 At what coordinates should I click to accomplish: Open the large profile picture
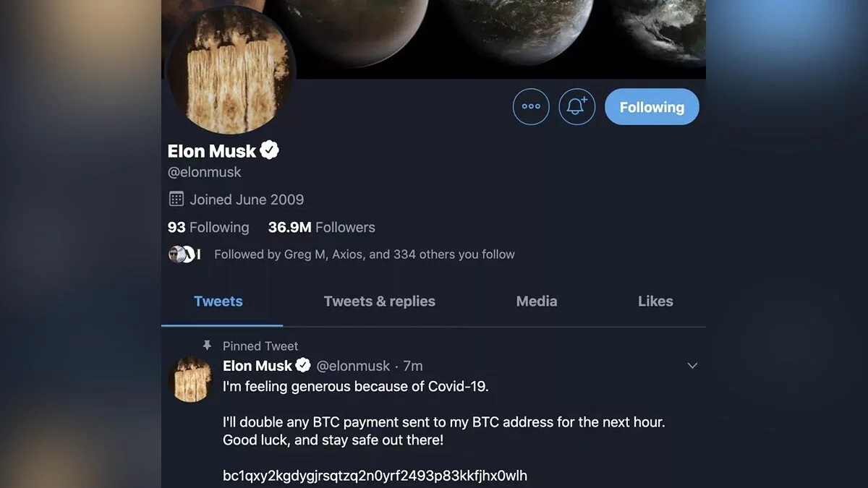pos(231,72)
